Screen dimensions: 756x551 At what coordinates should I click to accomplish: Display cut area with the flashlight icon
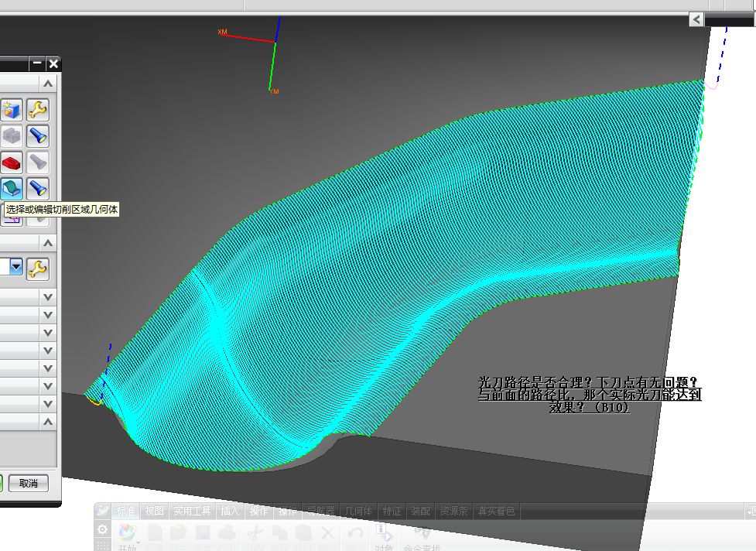38,189
